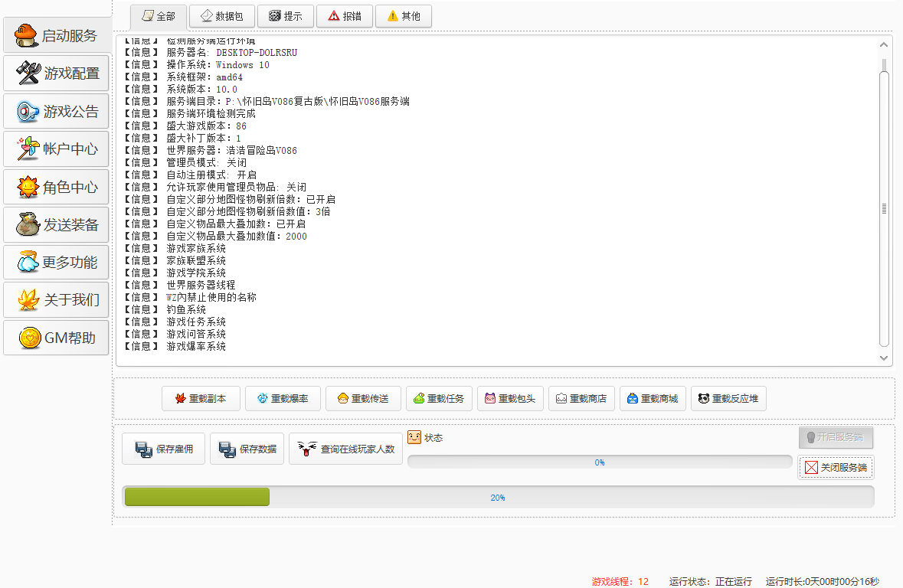Reload shops with the 重载商店 button
903x588 pixels.
coord(581,399)
